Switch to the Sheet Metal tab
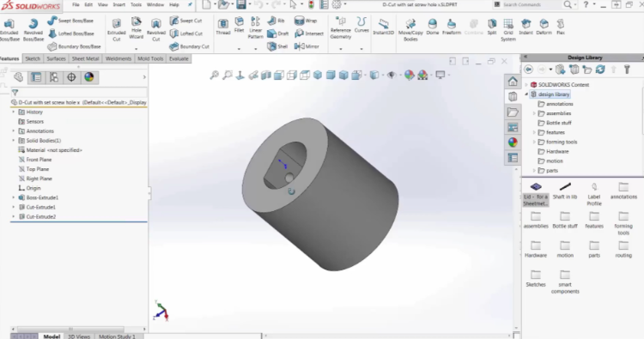The height and width of the screenshot is (339, 644). click(x=85, y=58)
